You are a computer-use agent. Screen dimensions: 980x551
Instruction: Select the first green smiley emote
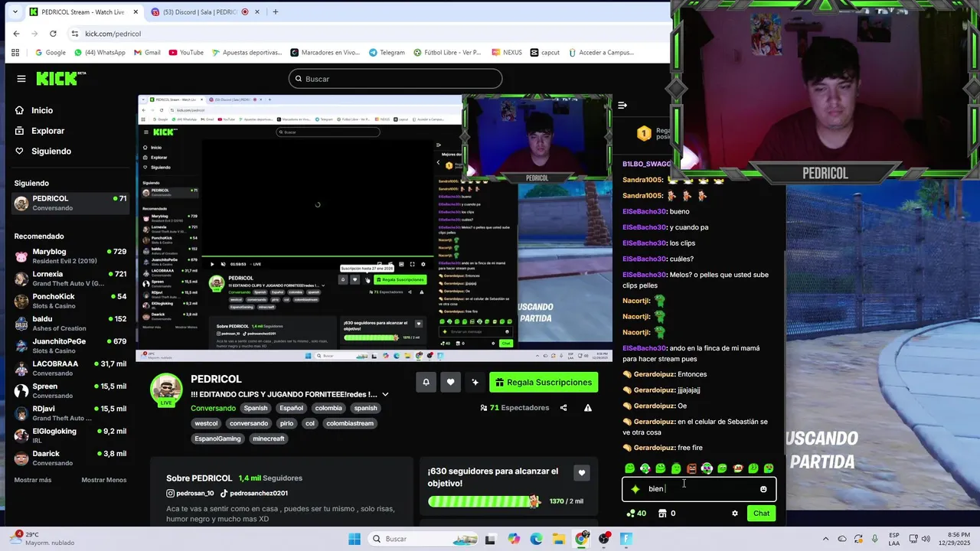(629, 468)
